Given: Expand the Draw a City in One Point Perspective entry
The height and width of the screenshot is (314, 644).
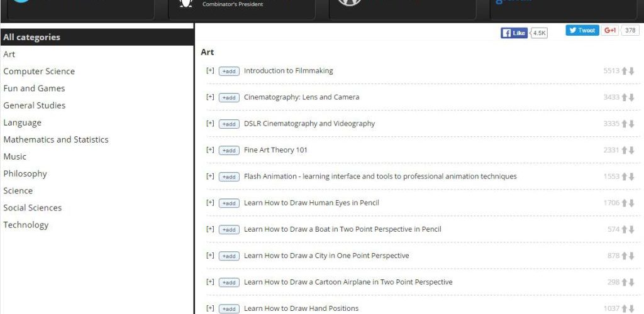Looking at the screenshot, I should click(210, 255).
